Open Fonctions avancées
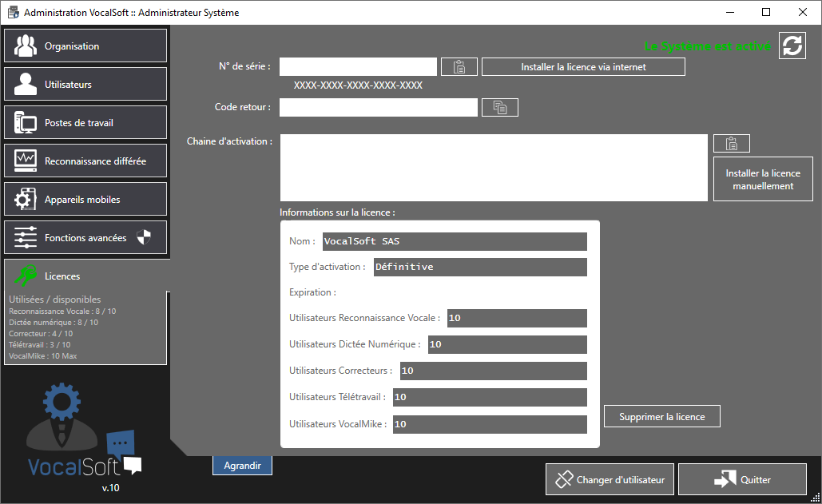This screenshot has width=822, height=504. (x=85, y=237)
